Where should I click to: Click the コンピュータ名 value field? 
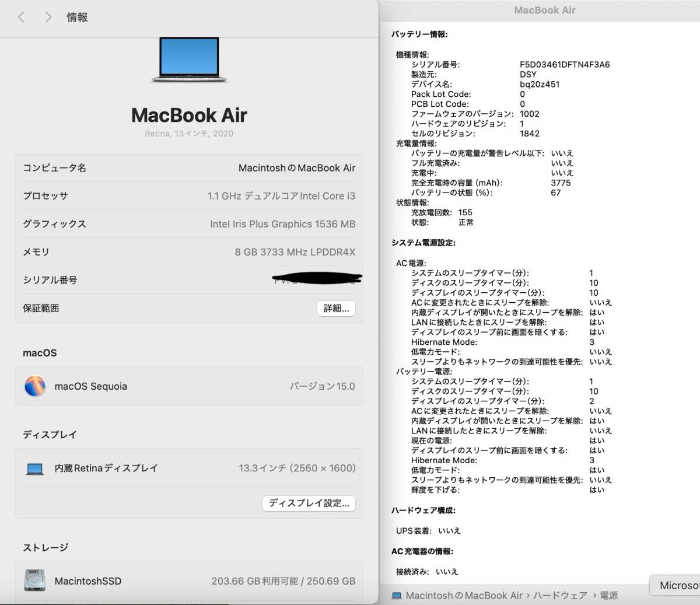point(297,168)
